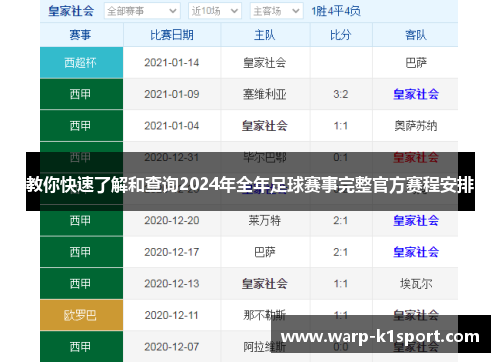Click away team 埃瓦尔
Screen dimensions: 500x362
416,284
